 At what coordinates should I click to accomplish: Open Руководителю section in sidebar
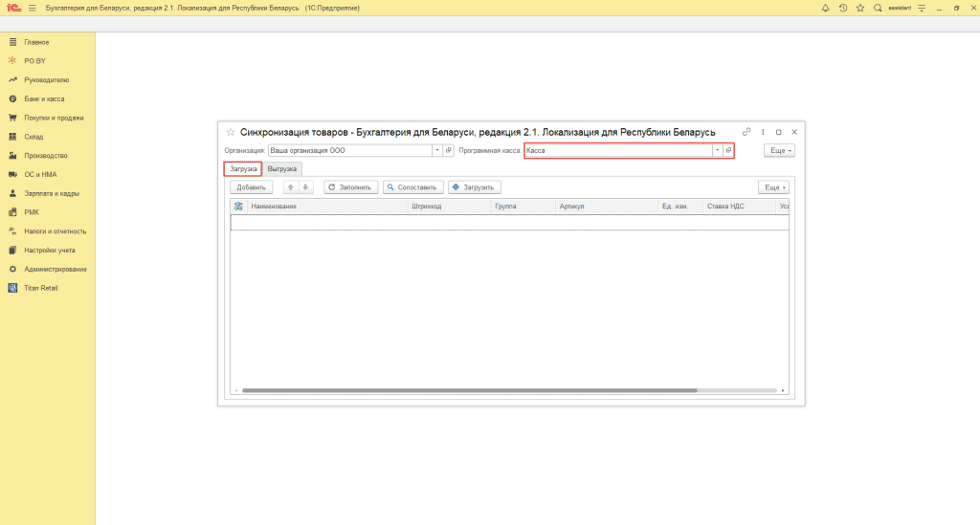(x=46, y=80)
